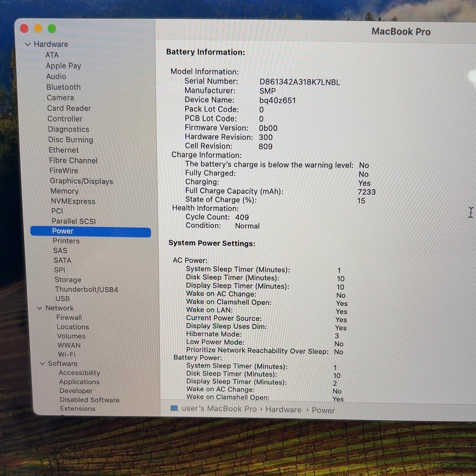Click user's MacBook Pro in path bar
Screen dimensions: 476x476
[219, 409]
